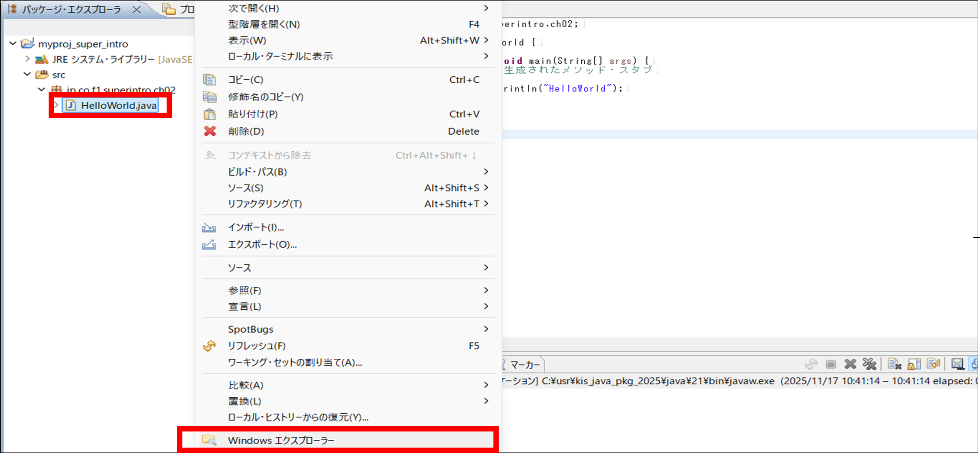Expand the JRE システム・ライブラリー node
Viewport: 980px width, 467px height.
point(27,59)
